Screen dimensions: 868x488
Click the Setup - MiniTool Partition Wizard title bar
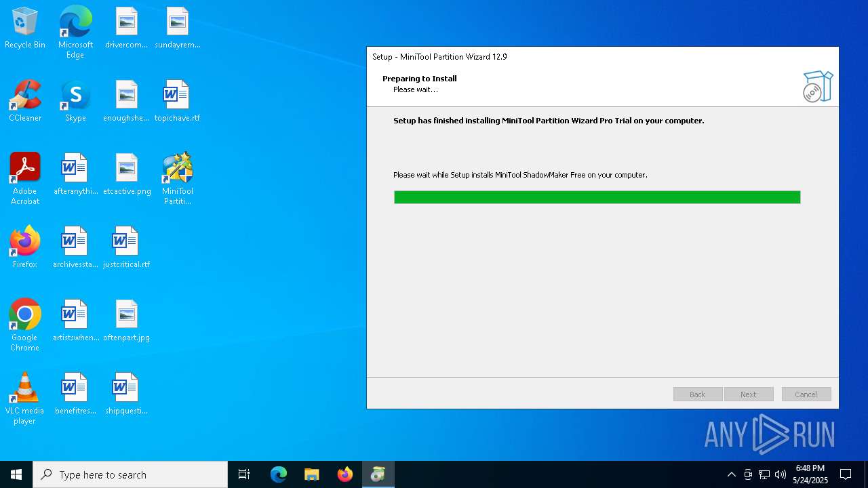coord(602,57)
